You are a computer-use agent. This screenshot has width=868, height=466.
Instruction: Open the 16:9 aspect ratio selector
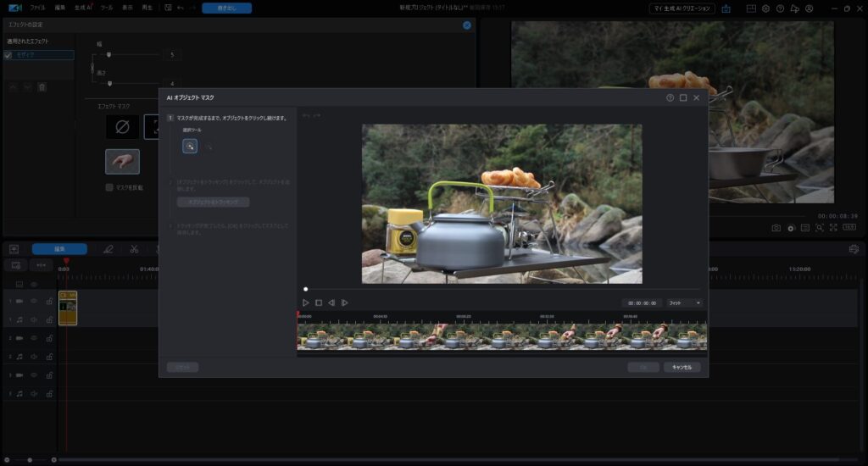coord(849,228)
